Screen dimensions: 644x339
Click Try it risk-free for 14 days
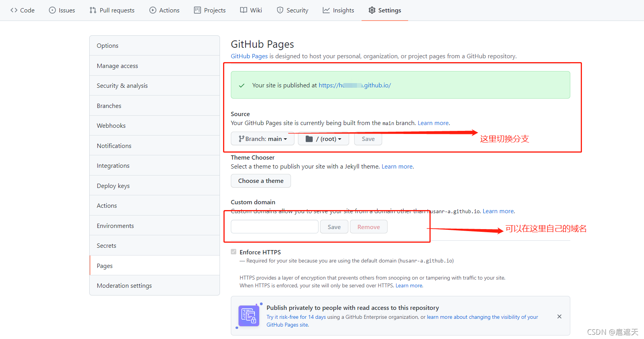tap(296, 317)
